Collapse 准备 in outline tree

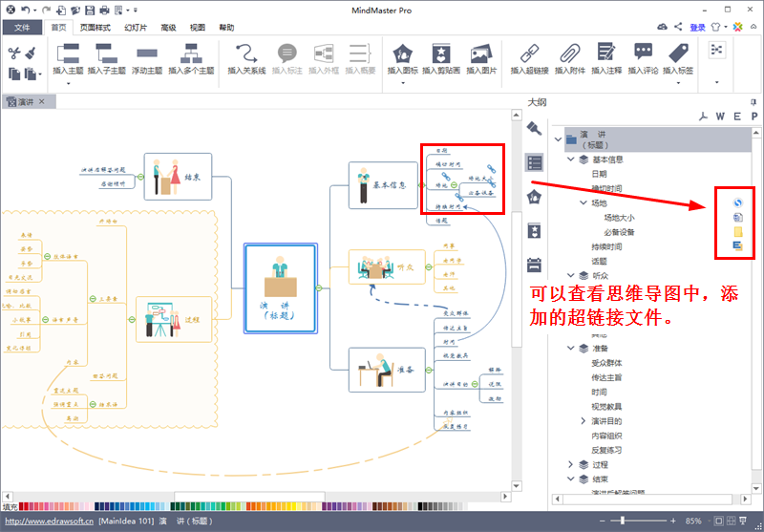(570, 348)
